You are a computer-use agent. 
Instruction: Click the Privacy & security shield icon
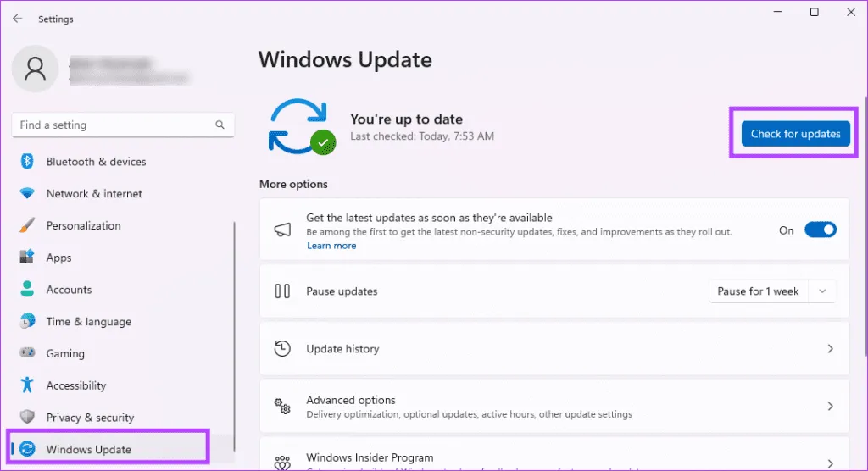(27, 418)
